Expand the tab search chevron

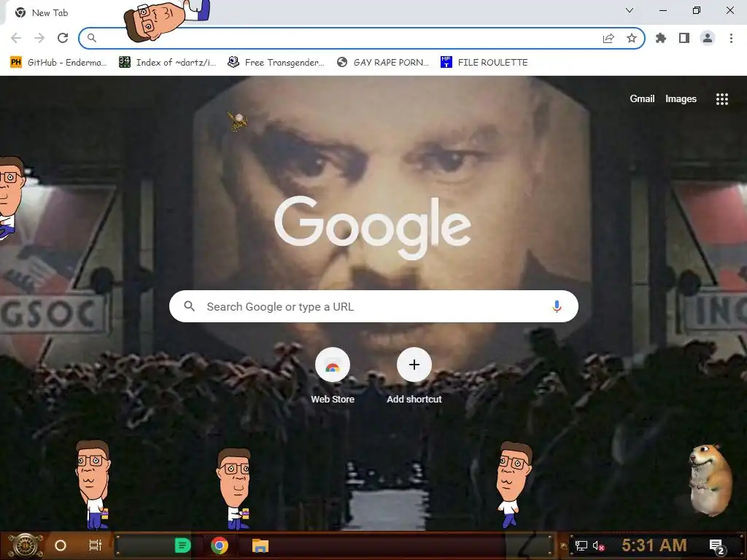tap(630, 10)
